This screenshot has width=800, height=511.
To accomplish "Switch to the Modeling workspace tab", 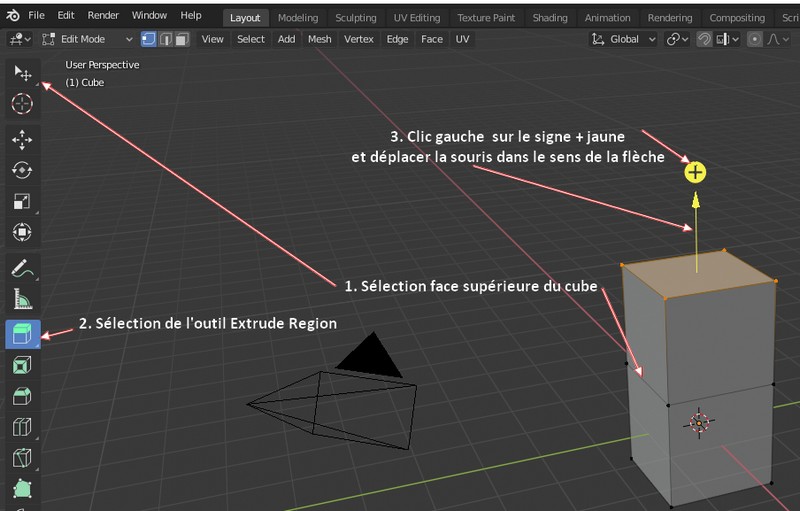I will click(298, 18).
